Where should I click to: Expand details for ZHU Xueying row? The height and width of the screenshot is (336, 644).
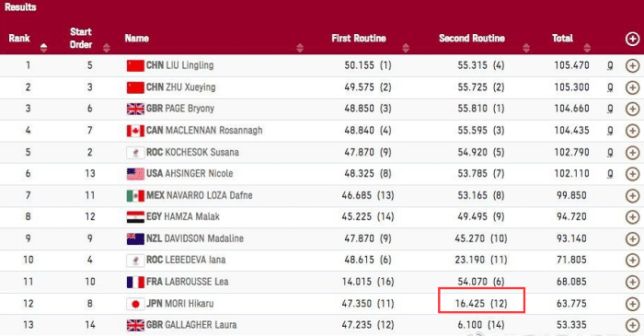coord(633,87)
